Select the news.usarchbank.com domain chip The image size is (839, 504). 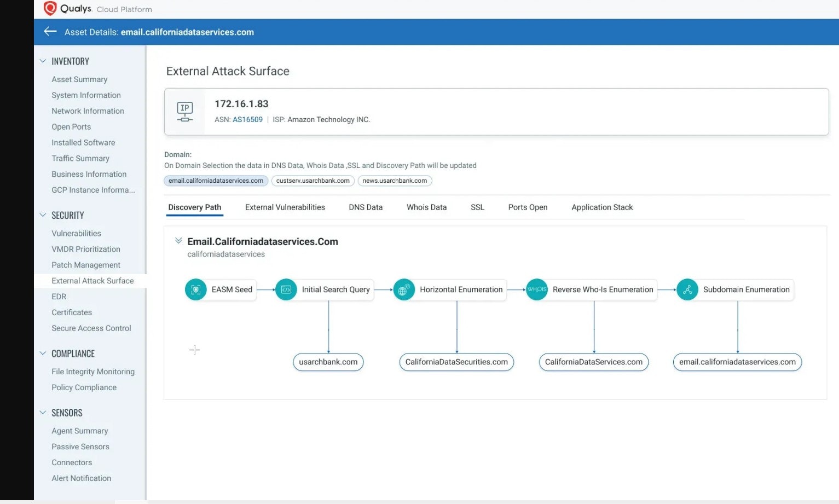(395, 181)
